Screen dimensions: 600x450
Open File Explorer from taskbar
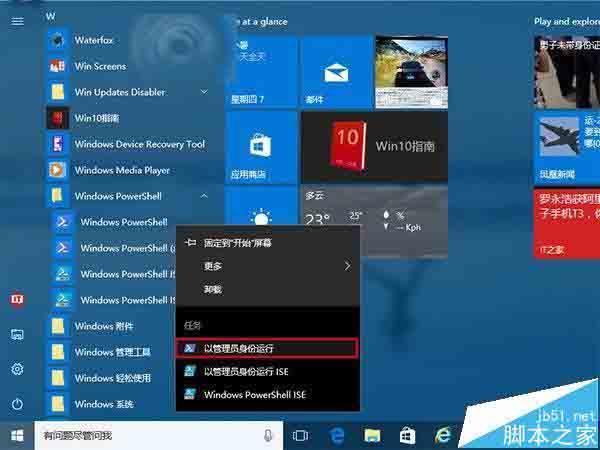point(372,436)
